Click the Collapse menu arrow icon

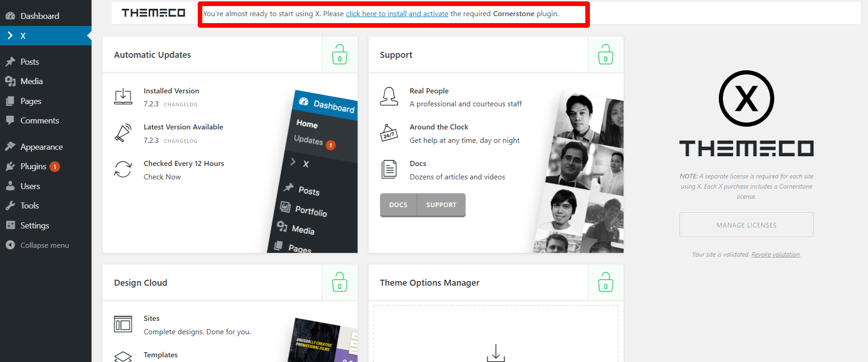coord(10,245)
